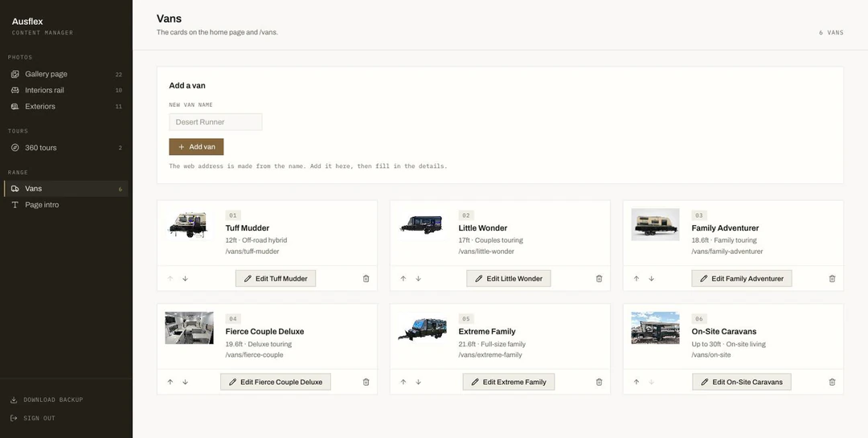Delete Little Wonder using trash icon
The image size is (868, 438).
tap(599, 279)
